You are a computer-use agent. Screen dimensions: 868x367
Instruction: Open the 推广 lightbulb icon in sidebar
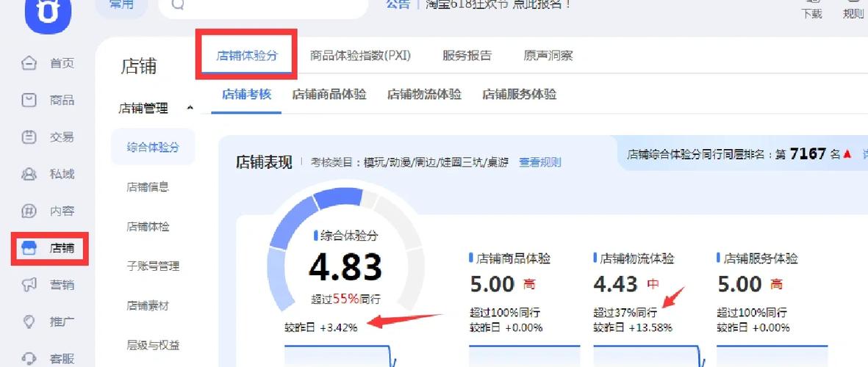29,321
